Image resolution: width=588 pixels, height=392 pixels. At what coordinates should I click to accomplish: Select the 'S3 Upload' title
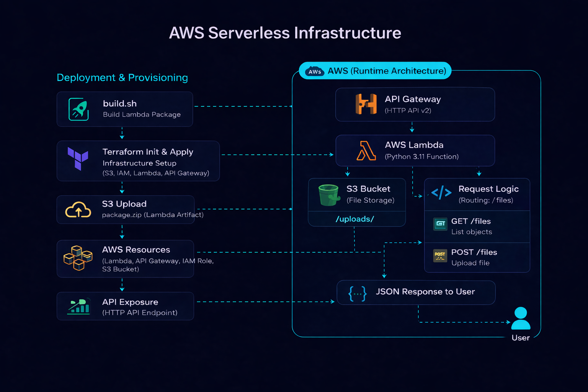(124, 204)
